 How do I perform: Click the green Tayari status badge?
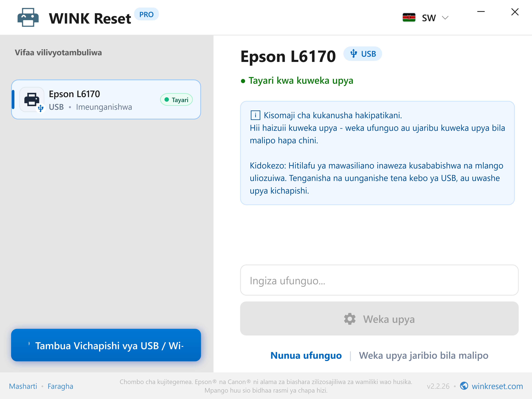tap(176, 100)
